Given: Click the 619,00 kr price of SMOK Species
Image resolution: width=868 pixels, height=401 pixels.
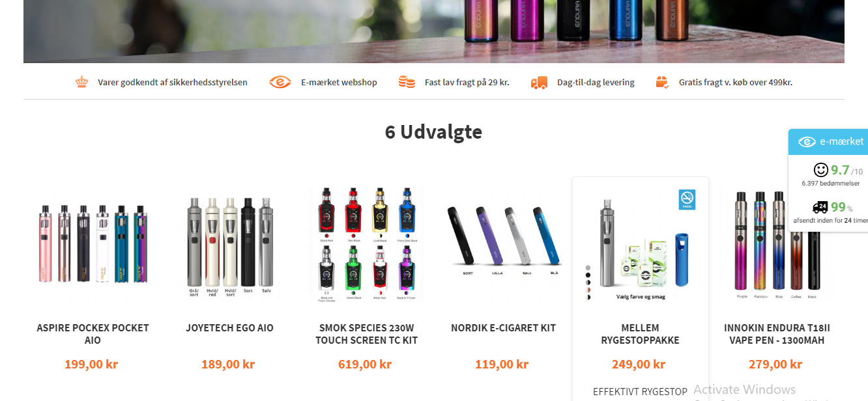Looking at the screenshot, I should (365, 365).
